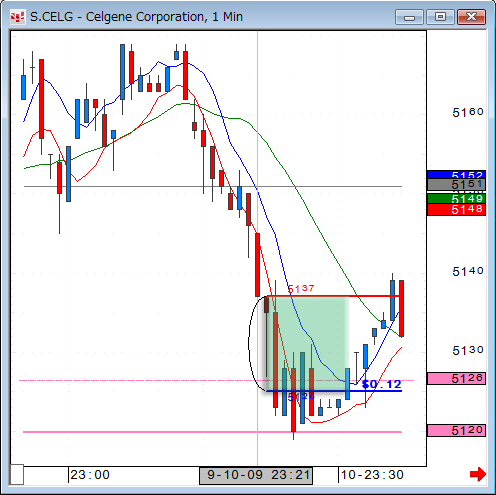Image resolution: width=496 pixels, height=495 pixels.
Task: Select the green 5149 price label
Action: (456, 199)
